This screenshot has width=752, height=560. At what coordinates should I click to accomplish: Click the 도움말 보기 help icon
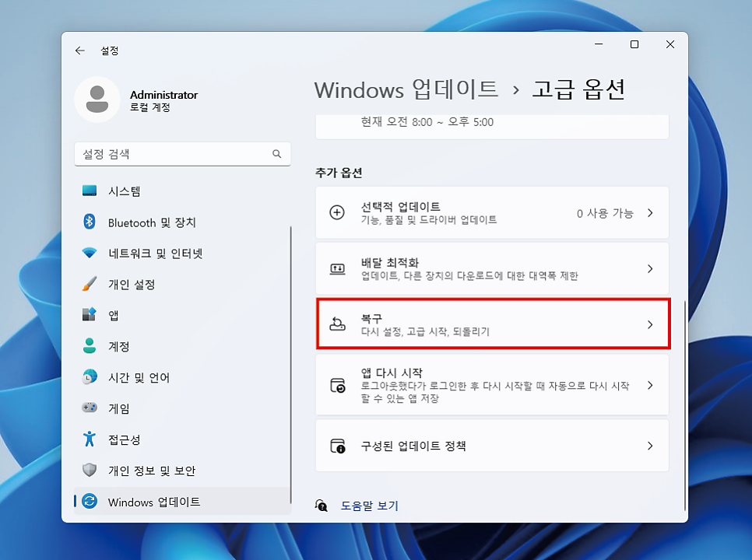pyautogui.click(x=322, y=506)
